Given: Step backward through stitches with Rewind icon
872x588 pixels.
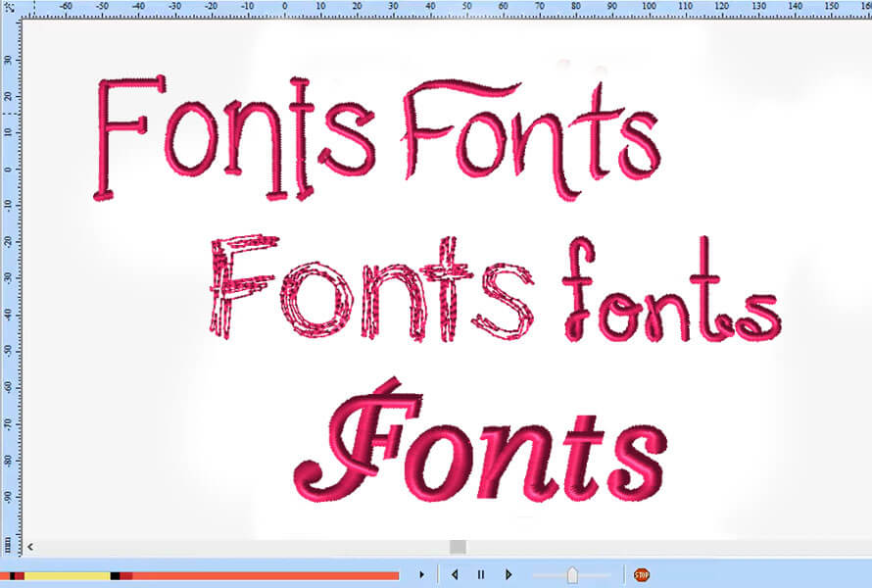Looking at the screenshot, I should tap(456, 574).
